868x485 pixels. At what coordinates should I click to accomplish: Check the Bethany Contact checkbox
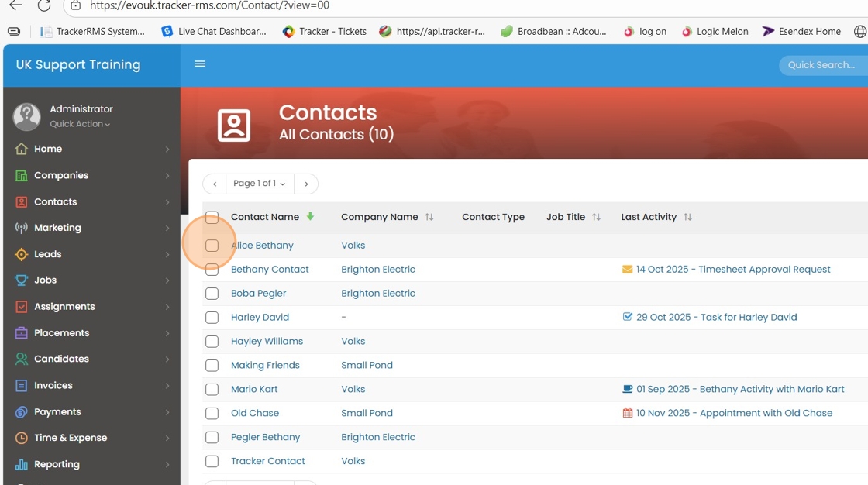pyautogui.click(x=212, y=270)
